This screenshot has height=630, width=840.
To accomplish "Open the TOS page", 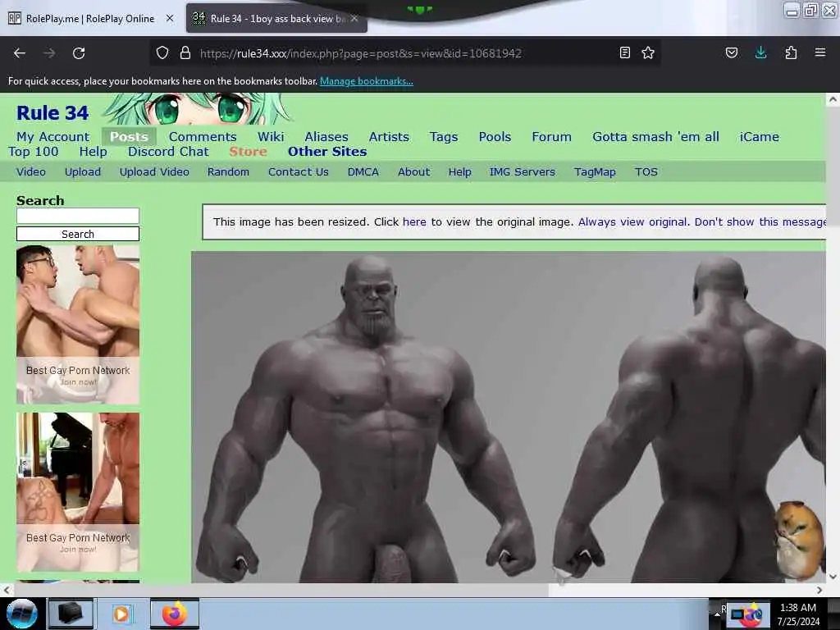I will click(x=646, y=172).
